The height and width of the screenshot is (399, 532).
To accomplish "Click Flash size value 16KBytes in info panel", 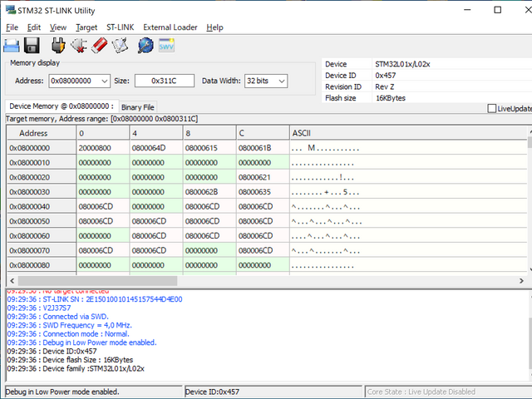I will [x=391, y=98].
